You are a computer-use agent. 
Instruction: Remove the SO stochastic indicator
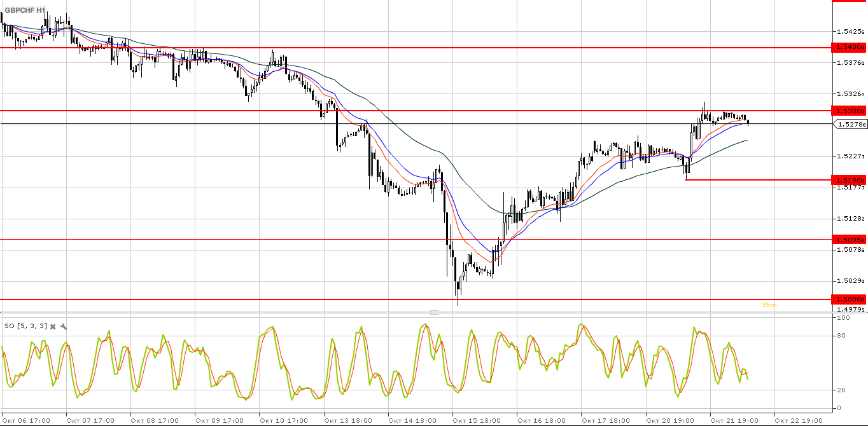[53, 326]
